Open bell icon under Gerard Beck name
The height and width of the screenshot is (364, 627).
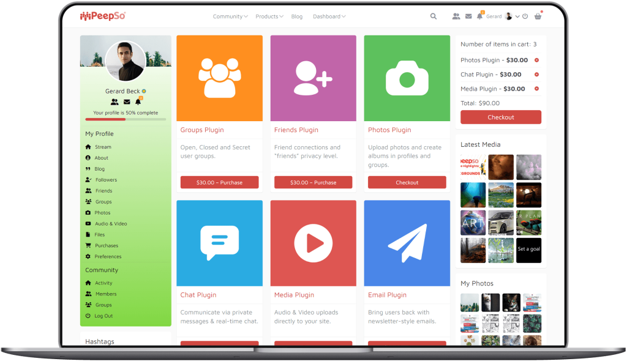click(x=138, y=102)
